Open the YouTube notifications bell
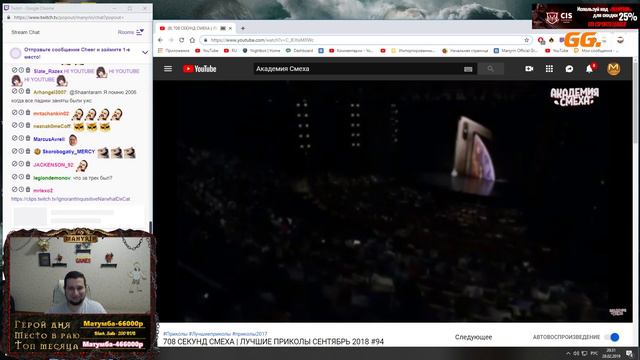 pyautogui.click(x=589, y=69)
